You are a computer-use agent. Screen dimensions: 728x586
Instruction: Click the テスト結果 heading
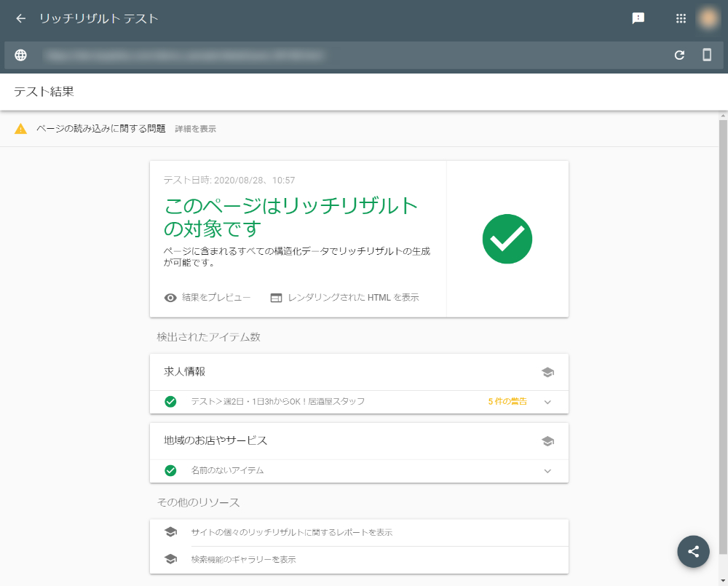[44, 92]
